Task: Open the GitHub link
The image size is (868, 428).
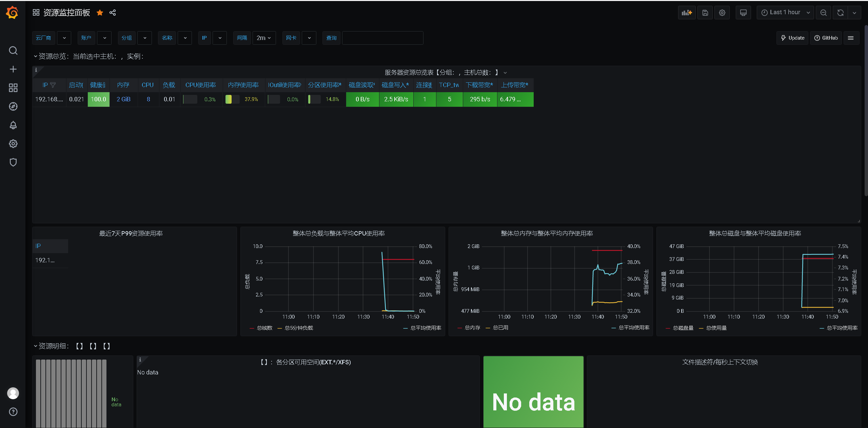Action: point(826,38)
